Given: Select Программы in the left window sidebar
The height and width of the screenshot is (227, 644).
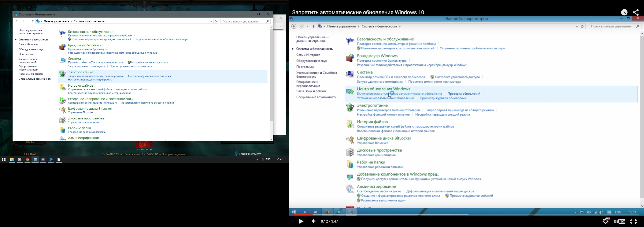Looking at the screenshot, I should pyautogui.click(x=26, y=54).
